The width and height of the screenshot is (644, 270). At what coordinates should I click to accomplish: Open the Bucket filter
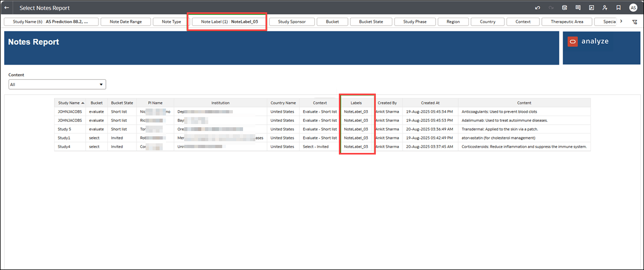coord(332,22)
